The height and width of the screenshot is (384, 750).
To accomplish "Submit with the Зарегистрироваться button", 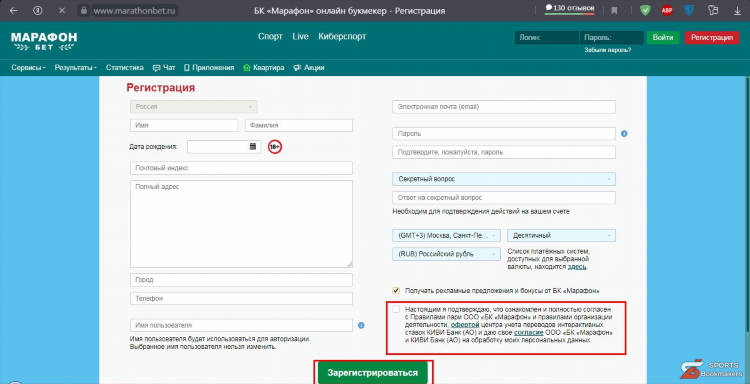I will point(373,373).
